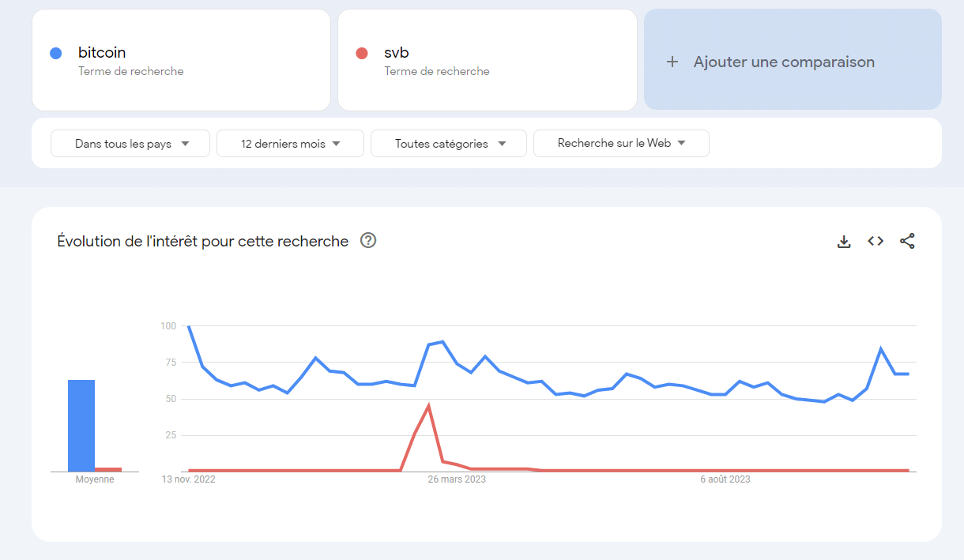
Task: Click the svb peak on the red line
Action: pos(428,406)
